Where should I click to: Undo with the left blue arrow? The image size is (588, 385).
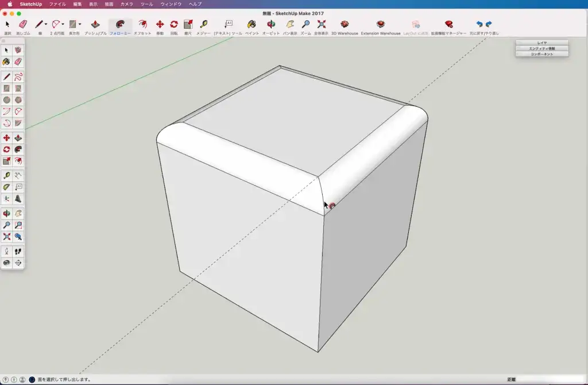pos(479,24)
